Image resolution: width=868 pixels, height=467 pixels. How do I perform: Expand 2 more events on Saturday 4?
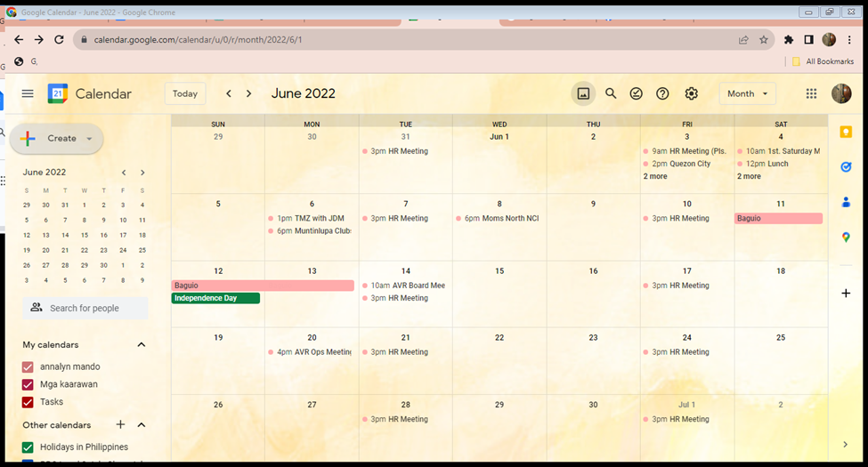pyautogui.click(x=749, y=176)
